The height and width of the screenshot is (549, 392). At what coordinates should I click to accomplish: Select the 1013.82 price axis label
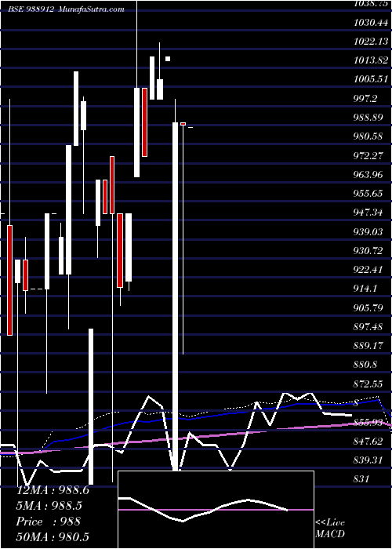(371, 60)
